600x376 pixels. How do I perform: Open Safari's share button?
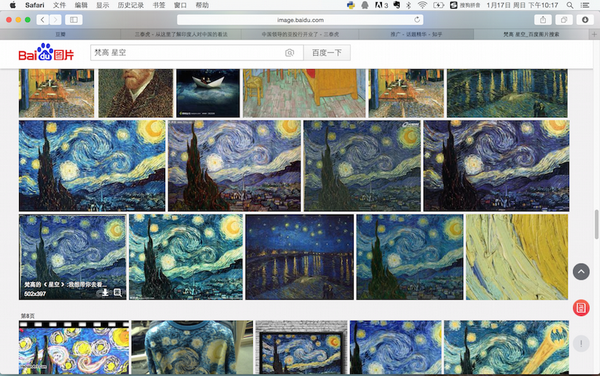543,20
